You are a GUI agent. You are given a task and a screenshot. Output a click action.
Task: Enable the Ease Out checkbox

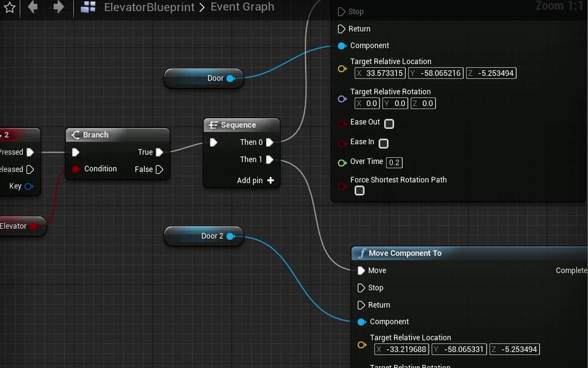[389, 124]
